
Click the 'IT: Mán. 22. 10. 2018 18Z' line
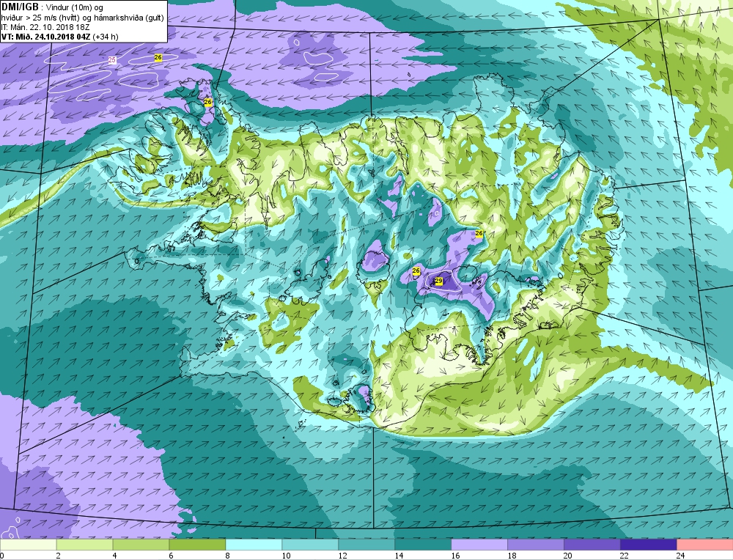tap(45, 27)
